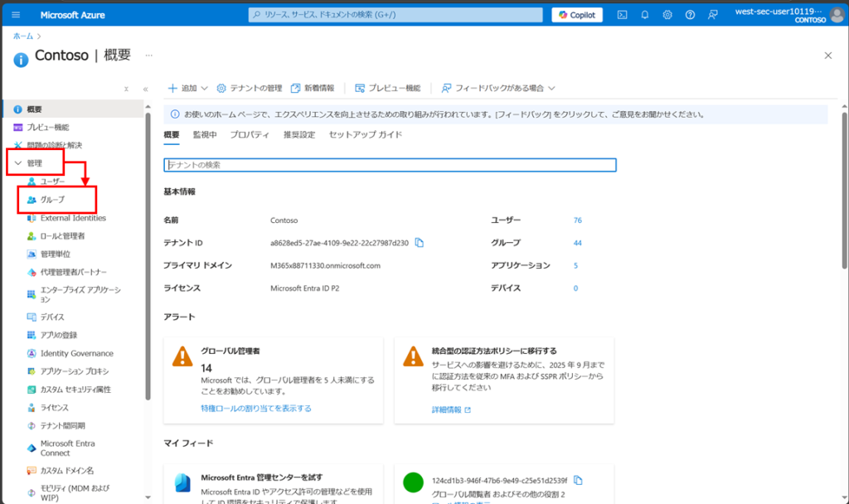Switch to the 推奨設定 tab

click(298, 135)
